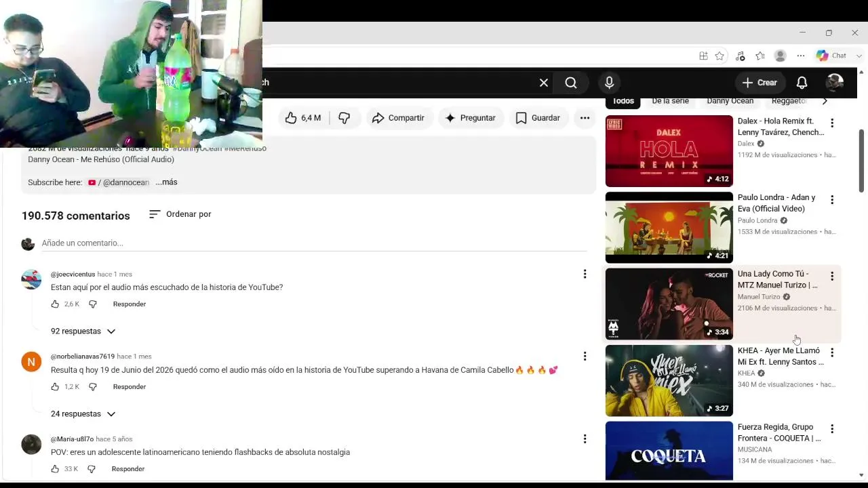This screenshot has width=868, height=488.
Task: Expand the description with ...más
Action: [166, 182]
